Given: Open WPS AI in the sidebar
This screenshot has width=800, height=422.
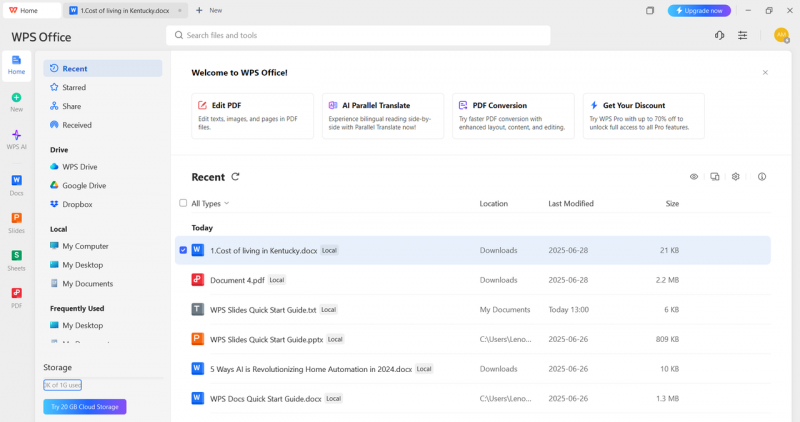Looking at the screenshot, I should click(16, 139).
